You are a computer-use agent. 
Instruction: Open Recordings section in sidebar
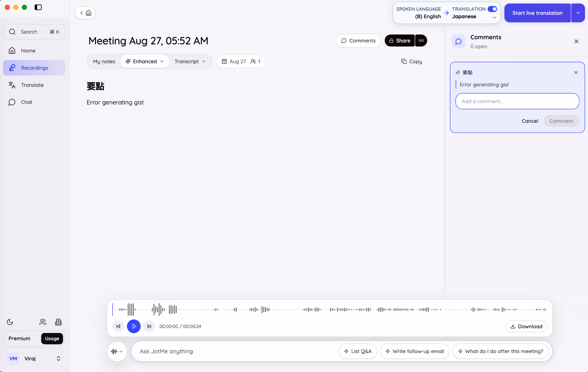pos(34,68)
